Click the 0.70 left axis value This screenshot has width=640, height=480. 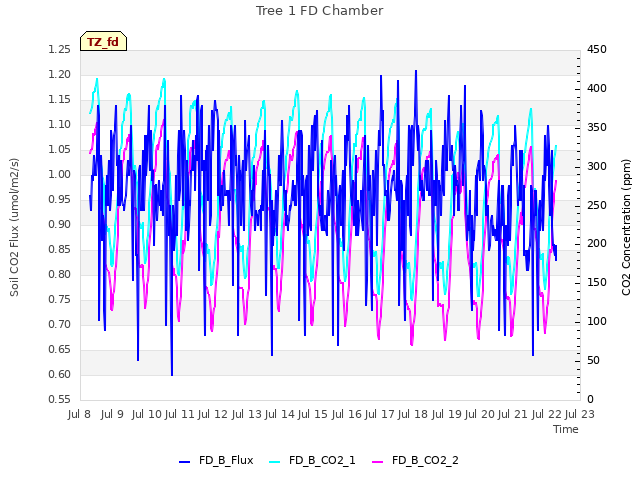60,324
